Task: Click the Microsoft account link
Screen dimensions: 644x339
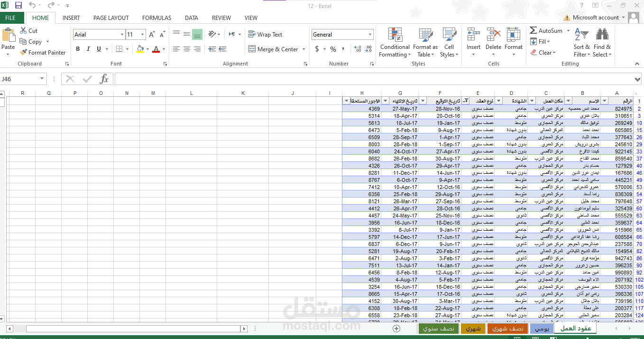Action: [x=596, y=18]
